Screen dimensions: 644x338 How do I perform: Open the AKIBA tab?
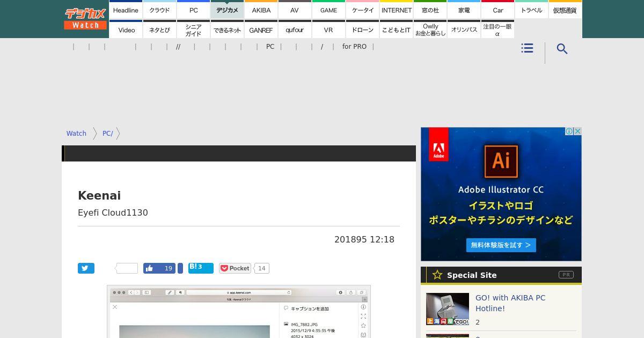(261, 10)
